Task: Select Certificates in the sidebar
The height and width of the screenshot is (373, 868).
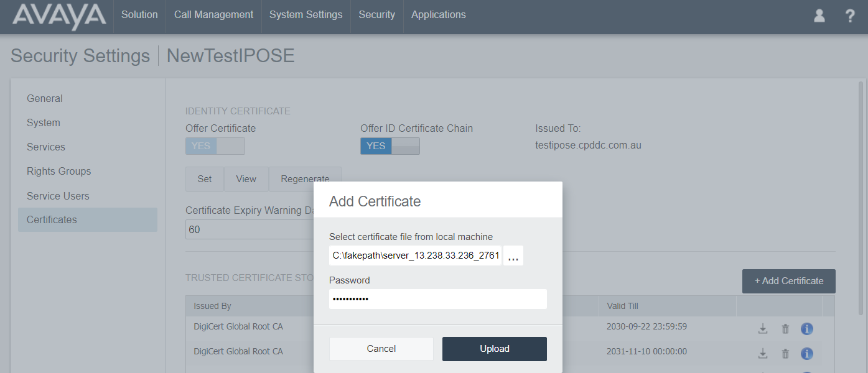Action: 87,219
